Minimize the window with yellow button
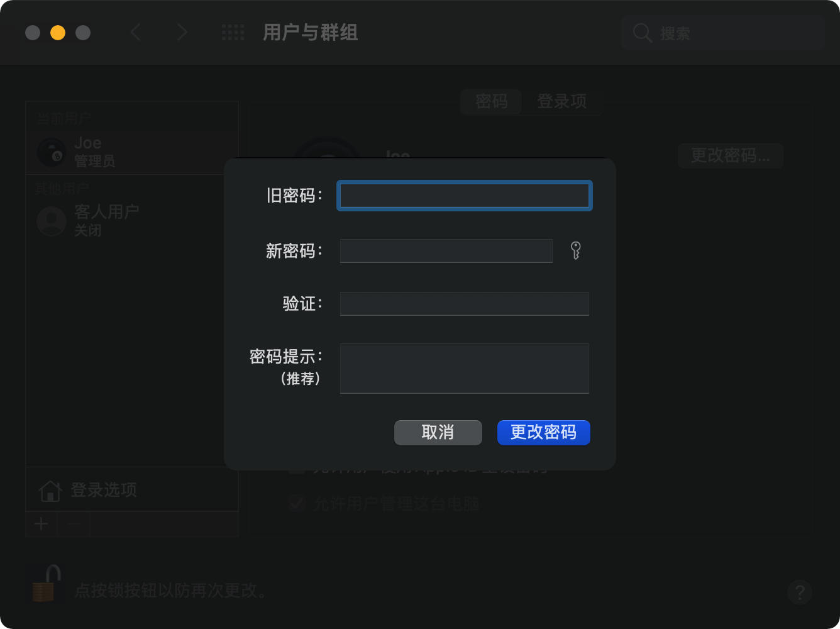The image size is (840, 629). click(58, 33)
